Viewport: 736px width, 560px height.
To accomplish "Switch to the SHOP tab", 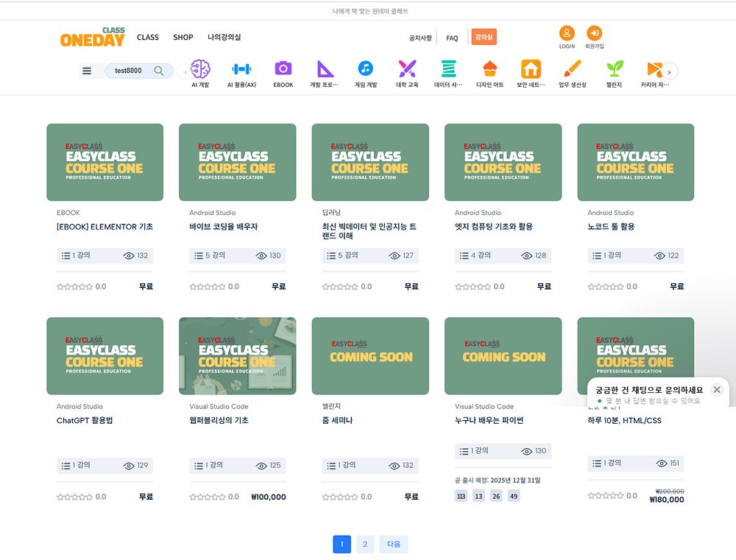I will point(183,37).
